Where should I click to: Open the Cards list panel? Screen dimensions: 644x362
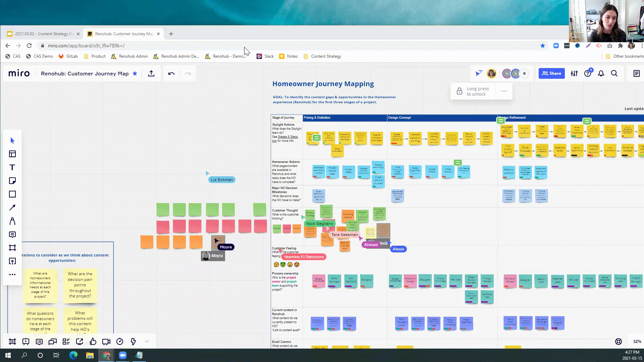point(66,342)
